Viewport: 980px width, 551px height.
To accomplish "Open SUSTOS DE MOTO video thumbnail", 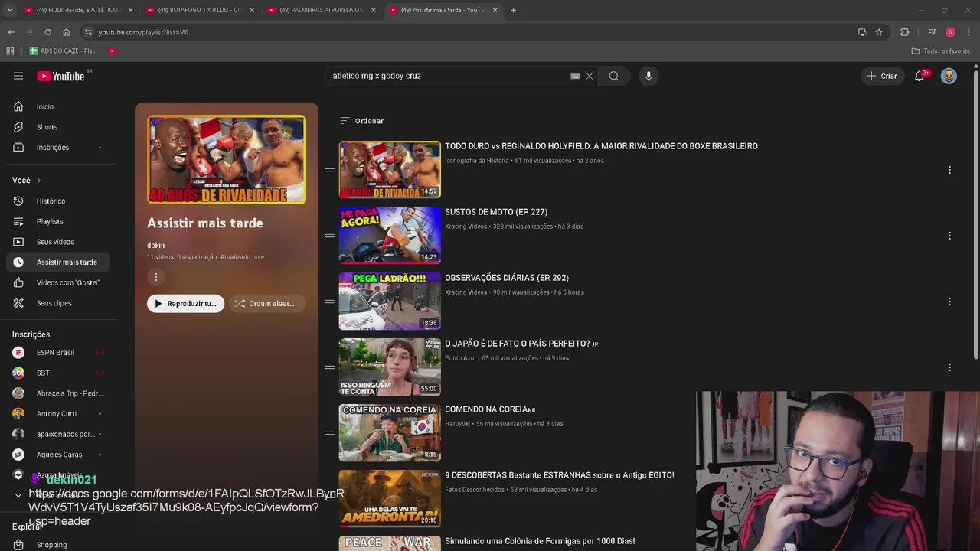I will (390, 236).
